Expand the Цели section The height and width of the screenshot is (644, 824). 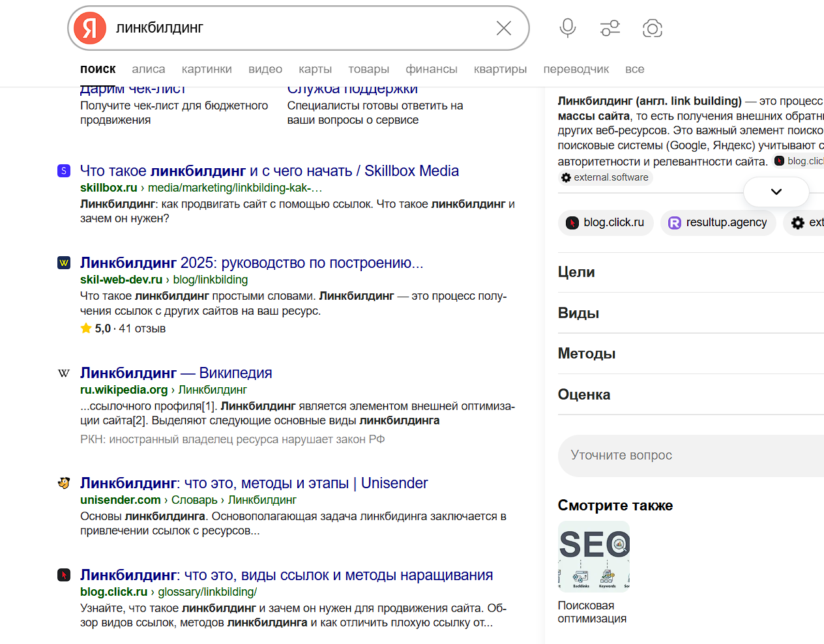(x=691, y=272)
